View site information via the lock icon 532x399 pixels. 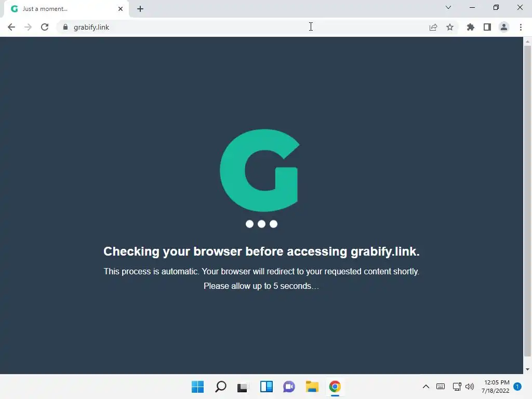click(65, 27)
